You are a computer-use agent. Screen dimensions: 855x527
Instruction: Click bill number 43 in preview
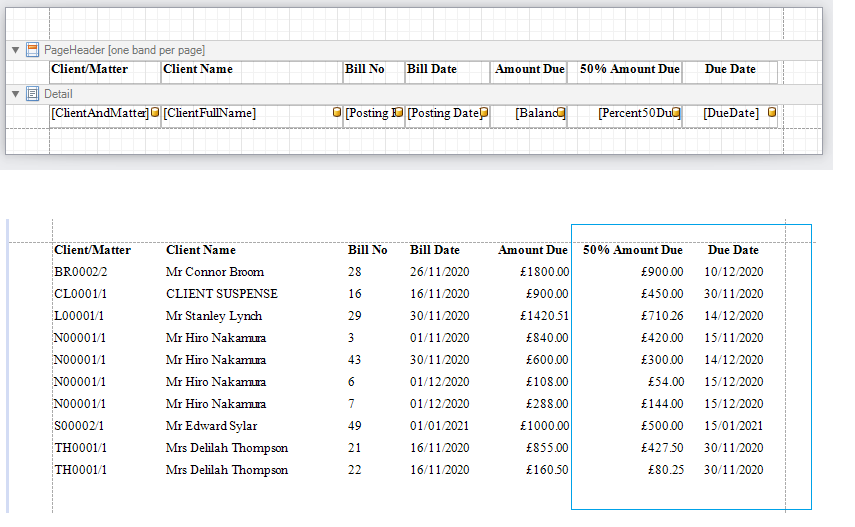(354, 360)
